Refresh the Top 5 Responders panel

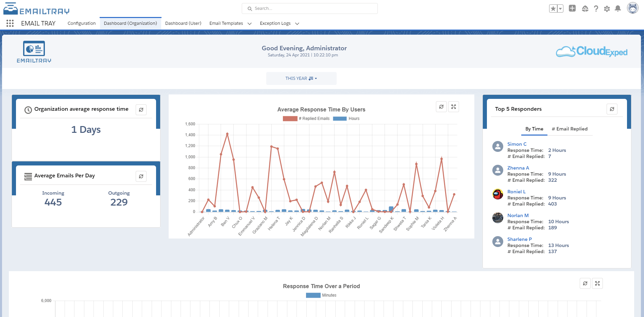612,109
